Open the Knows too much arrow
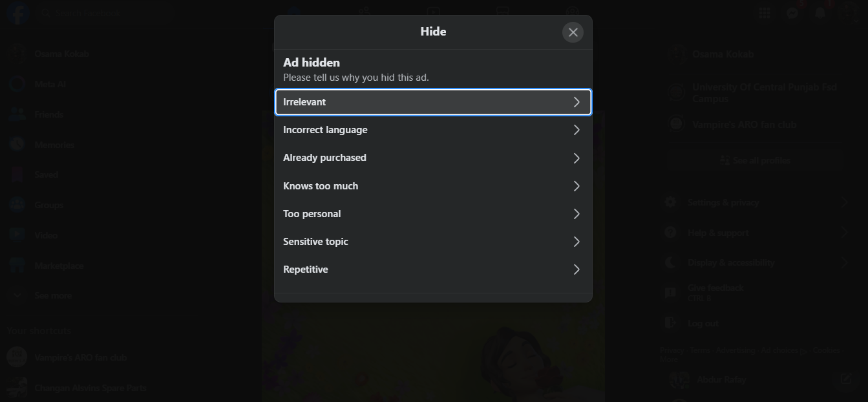This screenshot has height=402, width=868. pos(577,186)
